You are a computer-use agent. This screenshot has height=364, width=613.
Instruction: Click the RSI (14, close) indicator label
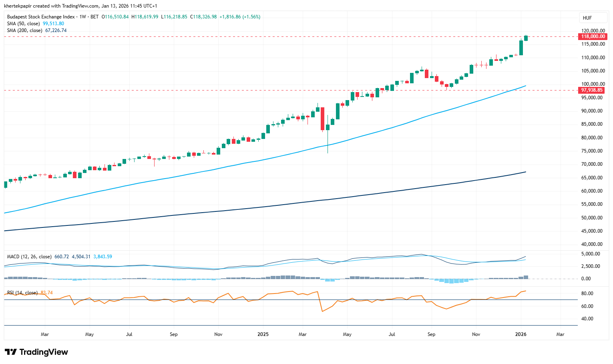pos(22,293)
